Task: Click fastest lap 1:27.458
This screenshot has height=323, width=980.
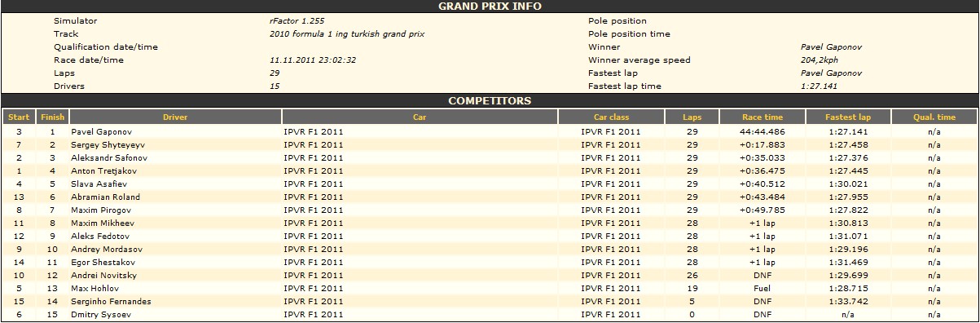Action: [848, 144]
